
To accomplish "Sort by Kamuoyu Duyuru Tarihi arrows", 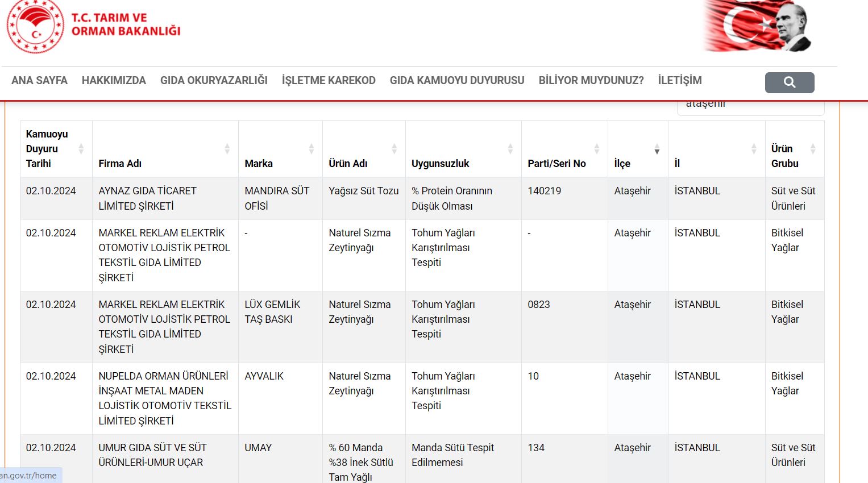I will (x=81, y=149).
